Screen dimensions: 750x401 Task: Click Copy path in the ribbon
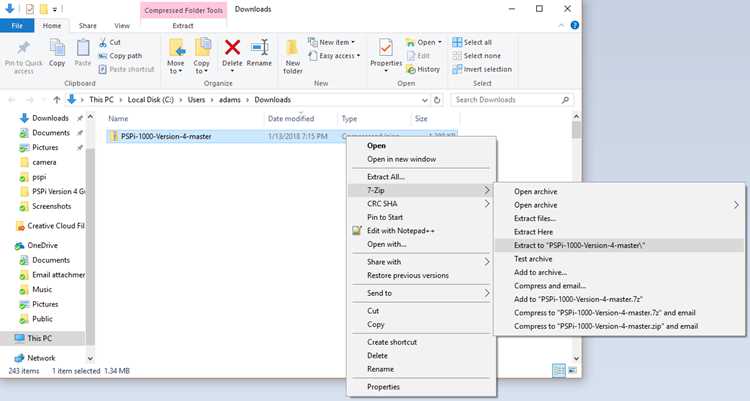(x=120, y=56)
